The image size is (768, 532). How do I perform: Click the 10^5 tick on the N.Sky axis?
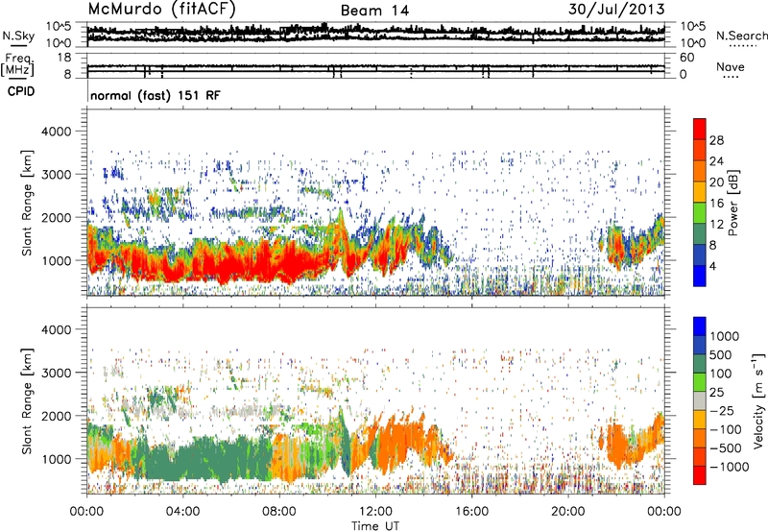pyautogui.click(x=59, y=26)
